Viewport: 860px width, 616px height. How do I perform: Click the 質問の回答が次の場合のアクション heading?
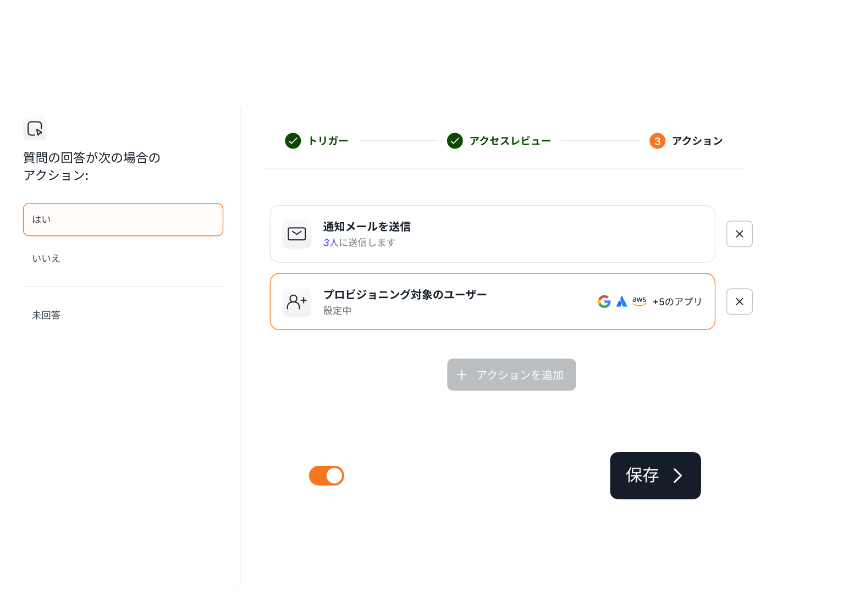[x=92, y=167]
